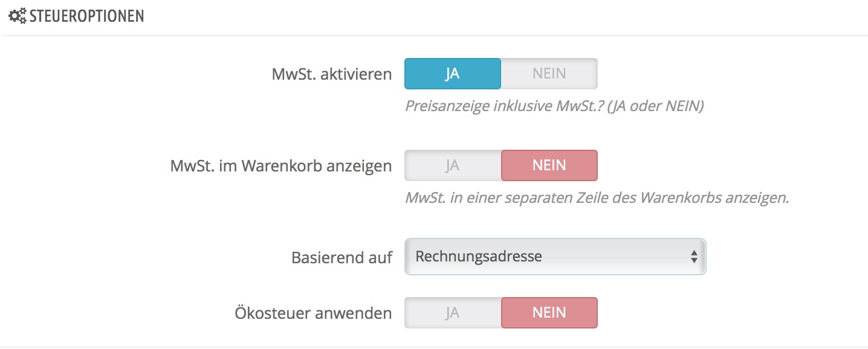
Task: Enable MwSt. aktivieren with JA
Action: (x=452, y=74)
